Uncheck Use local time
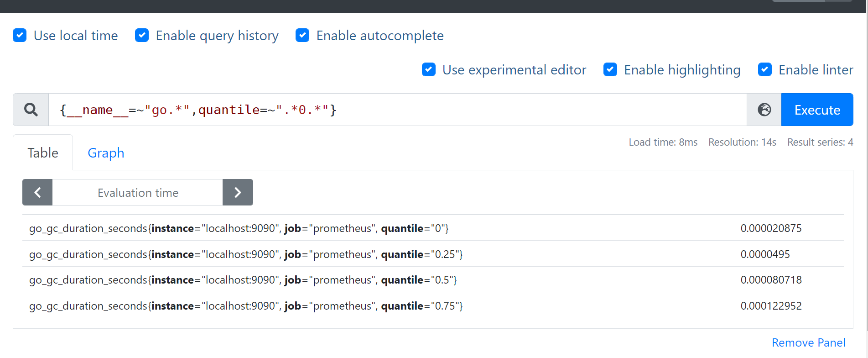This screenshot has height=358, width=868. (x=20, y=36)
